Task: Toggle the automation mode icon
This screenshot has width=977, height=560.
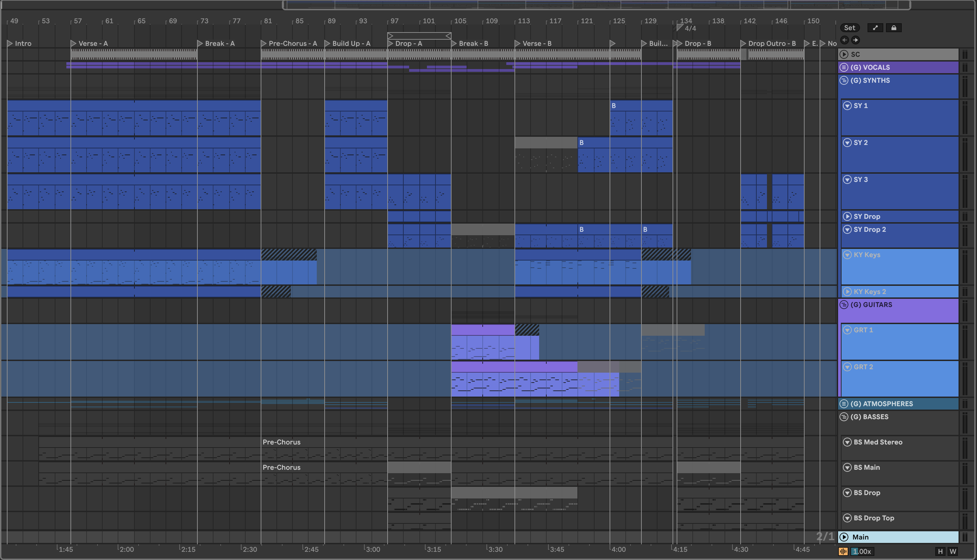Action: click(x=875, y=28)
